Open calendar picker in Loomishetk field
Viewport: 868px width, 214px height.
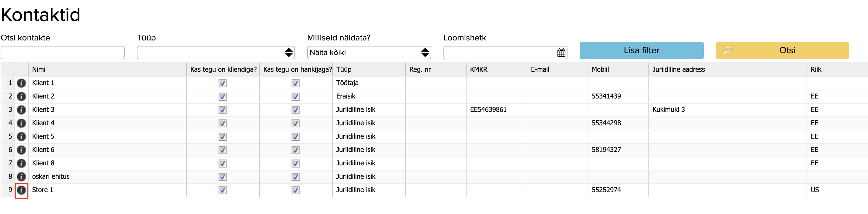click(x=561, y=53)
